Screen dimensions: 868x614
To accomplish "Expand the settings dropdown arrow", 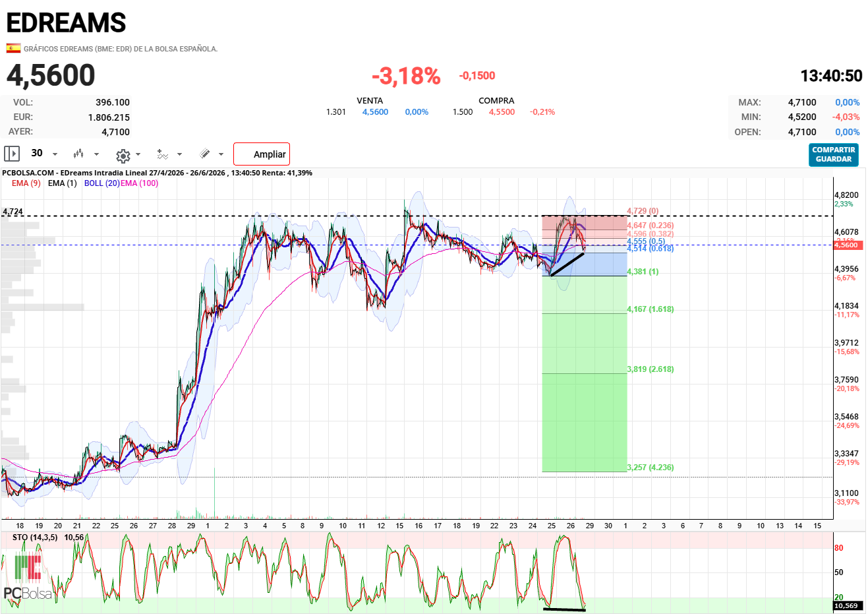I will coord(138,154).
